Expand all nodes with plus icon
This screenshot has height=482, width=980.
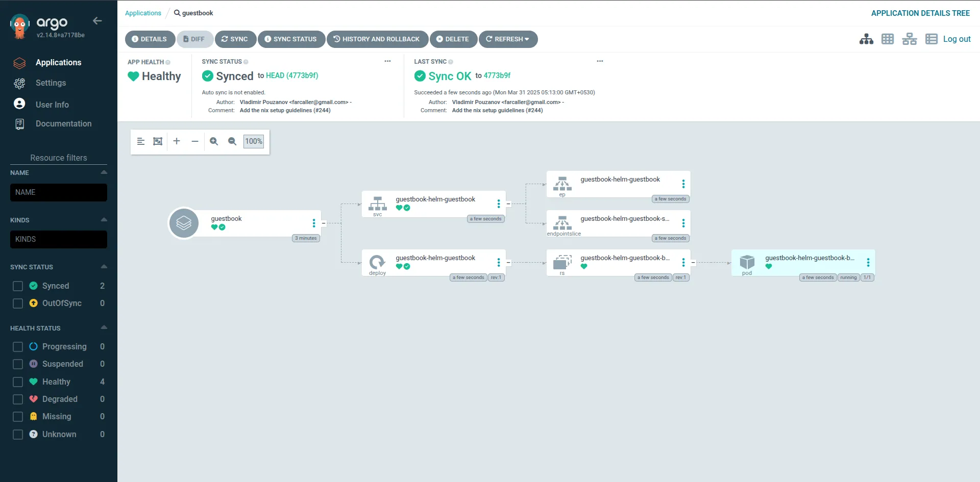(177, 141)
